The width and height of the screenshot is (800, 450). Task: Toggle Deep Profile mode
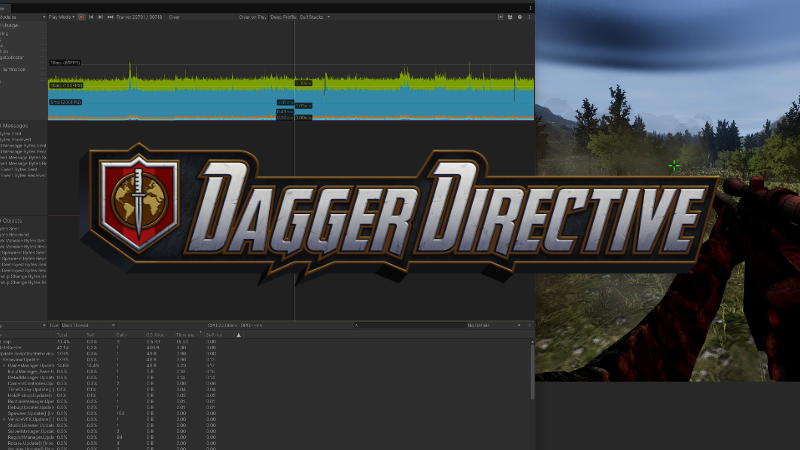(283, 17)
